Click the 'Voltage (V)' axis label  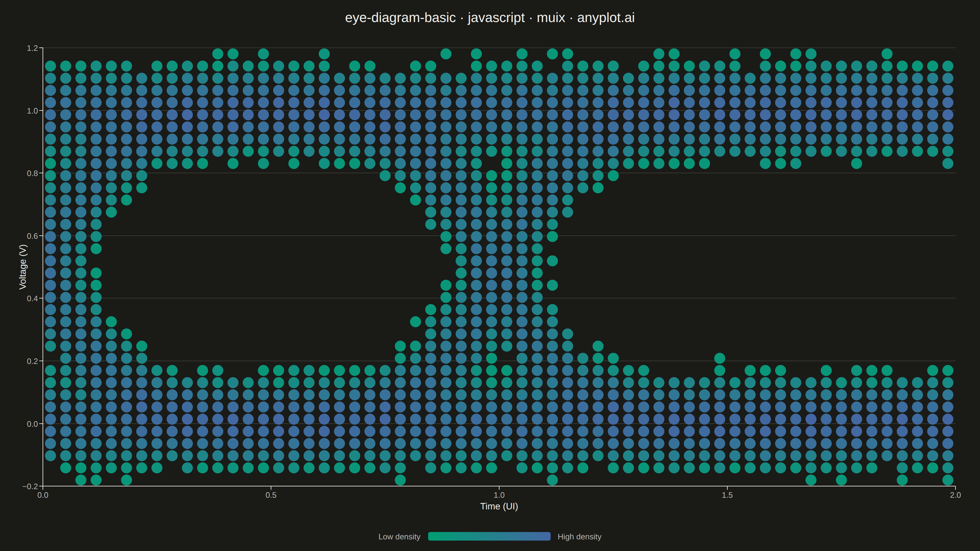(x=23, y=267)
